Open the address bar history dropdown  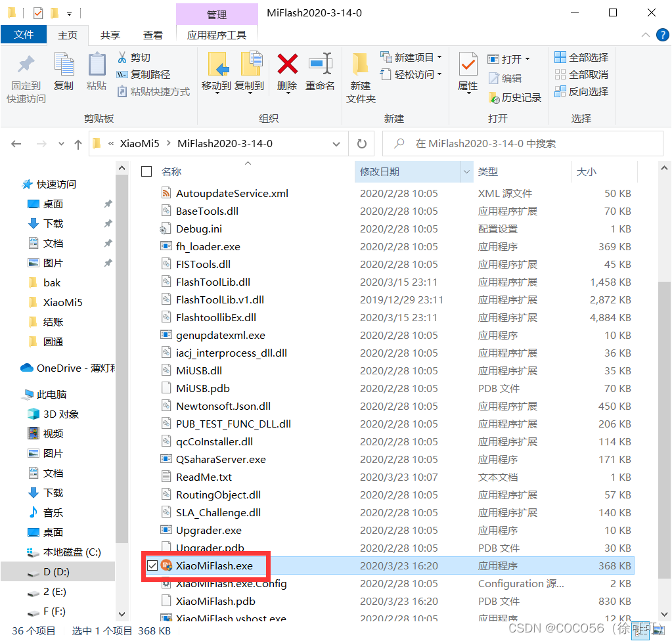click(336, 144)
